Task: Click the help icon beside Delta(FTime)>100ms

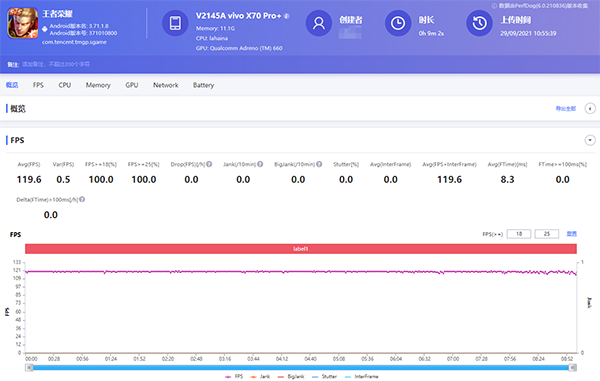Action: coord(82,199)
